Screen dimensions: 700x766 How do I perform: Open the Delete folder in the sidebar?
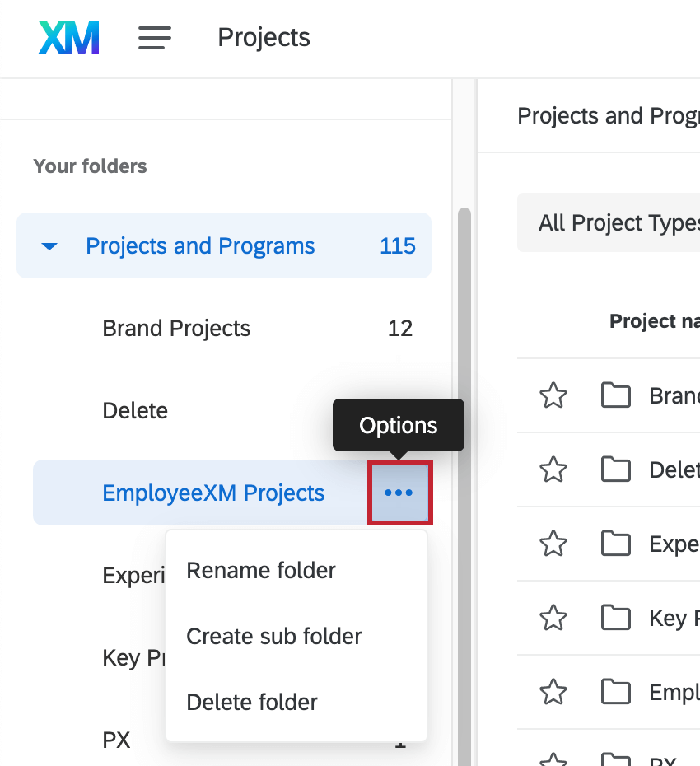click(x=135, y=410)
